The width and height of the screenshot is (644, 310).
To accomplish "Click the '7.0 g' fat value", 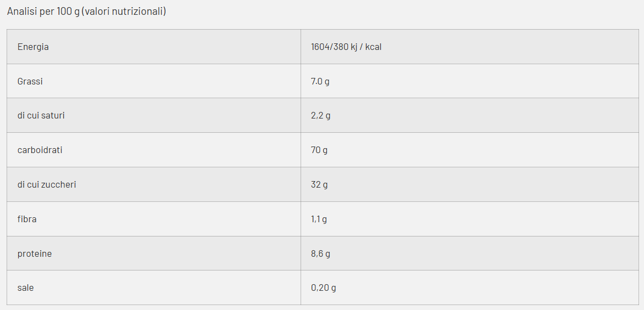I will (x=320, y=82).
